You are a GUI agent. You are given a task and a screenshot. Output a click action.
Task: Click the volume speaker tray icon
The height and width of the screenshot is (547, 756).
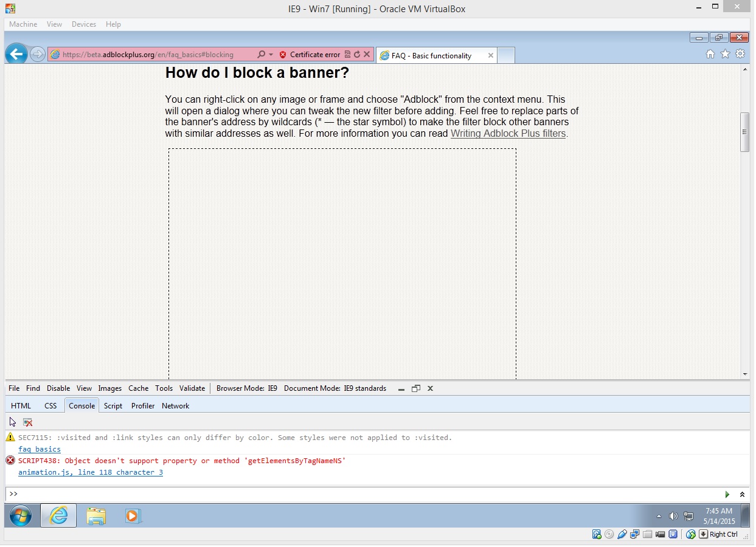(x=673, y=517)
